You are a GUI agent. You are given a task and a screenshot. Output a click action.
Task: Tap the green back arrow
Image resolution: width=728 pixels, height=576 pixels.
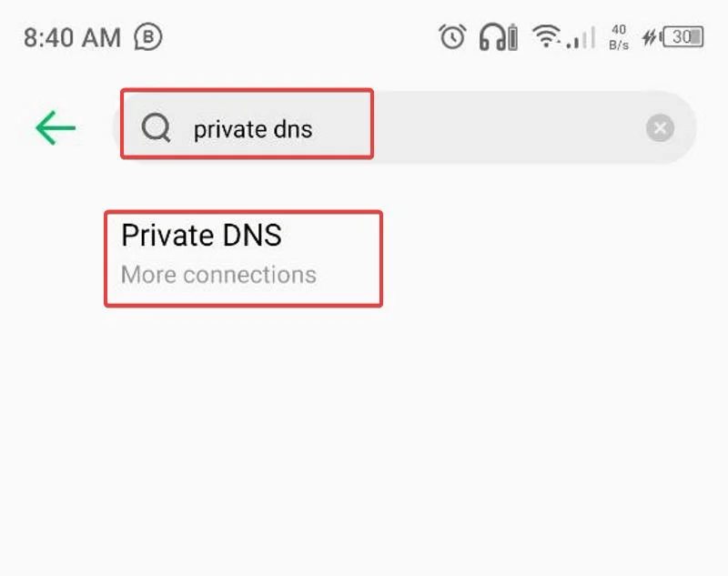point(56,128)
